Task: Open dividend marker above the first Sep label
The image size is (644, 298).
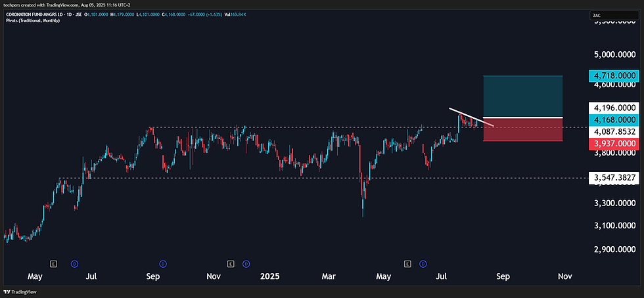Action: 163,263
